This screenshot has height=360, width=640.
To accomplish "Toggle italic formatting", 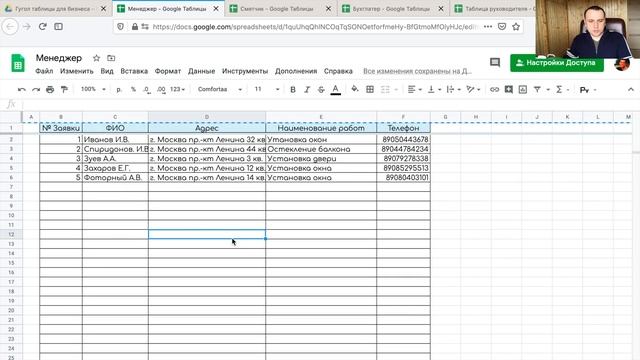I will click(x=307, y=89).
